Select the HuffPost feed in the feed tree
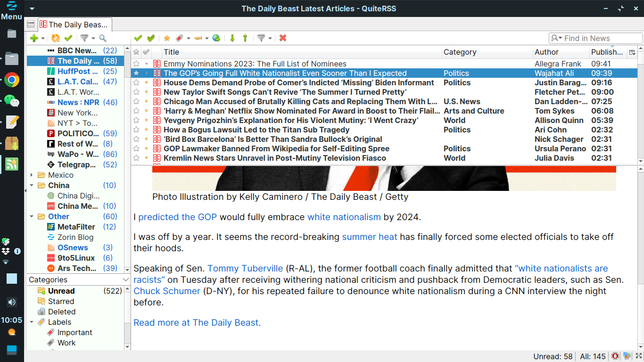This screenshot has width=644, height=362. click(x=77, y=71)
